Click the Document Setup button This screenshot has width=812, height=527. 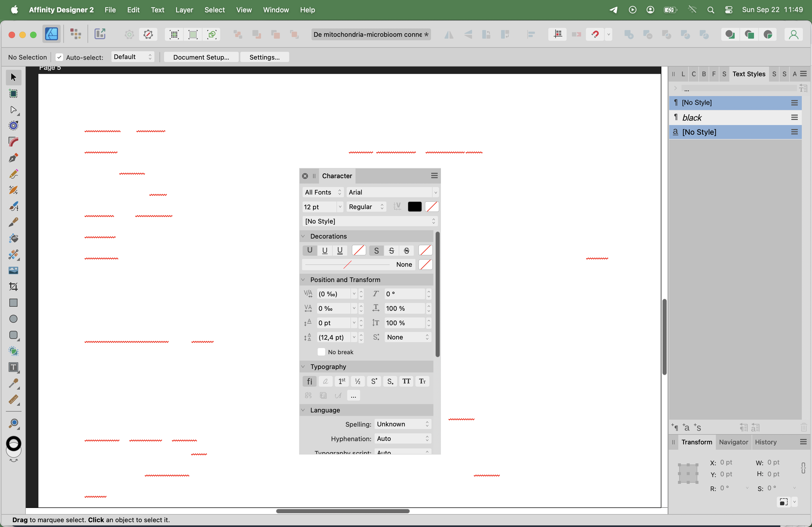[201, 57]
